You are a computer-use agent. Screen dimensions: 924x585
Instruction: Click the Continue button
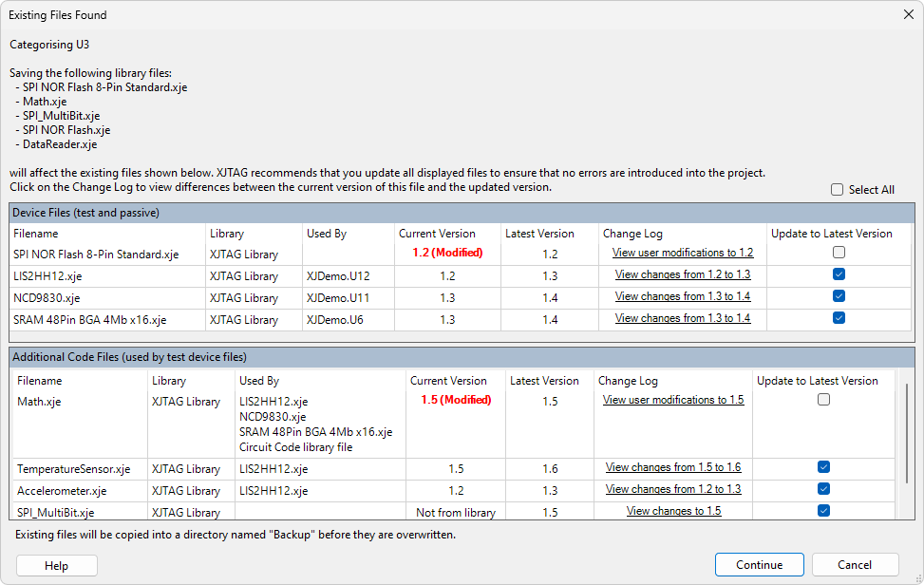[759, 565]
